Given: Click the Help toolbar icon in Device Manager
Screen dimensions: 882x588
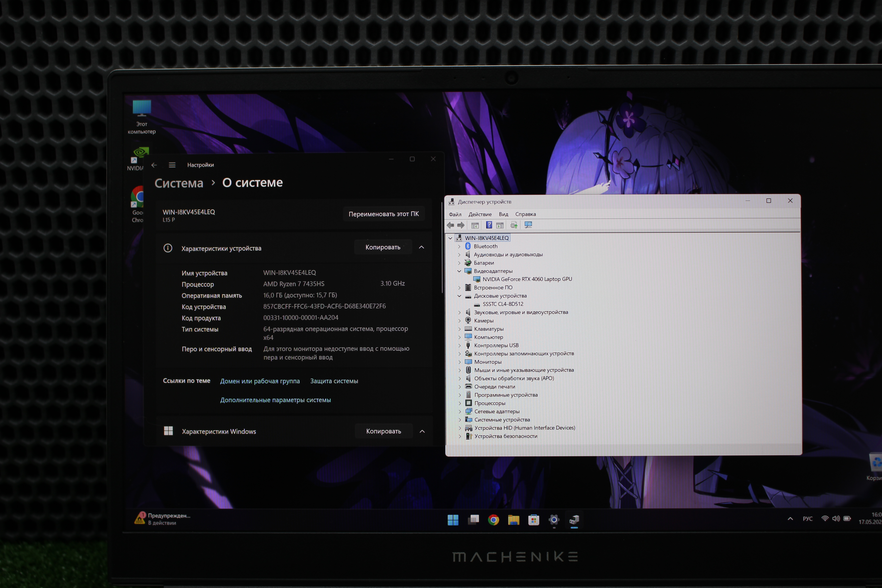Looking at the screenshot, I should tap(489, 225).
